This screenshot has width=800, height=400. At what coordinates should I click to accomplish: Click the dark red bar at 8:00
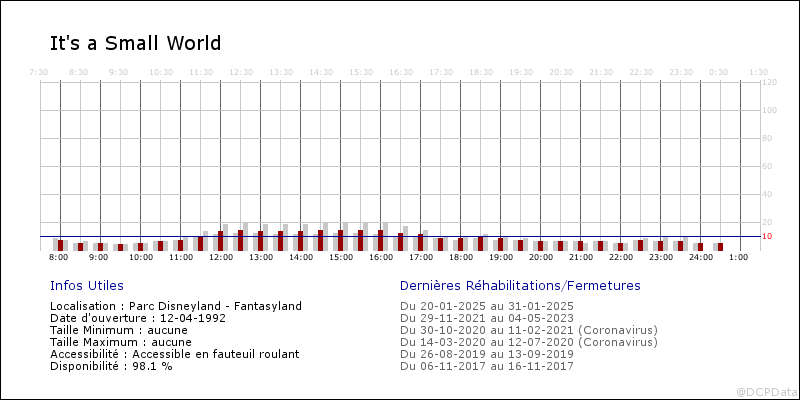point(60,245)
